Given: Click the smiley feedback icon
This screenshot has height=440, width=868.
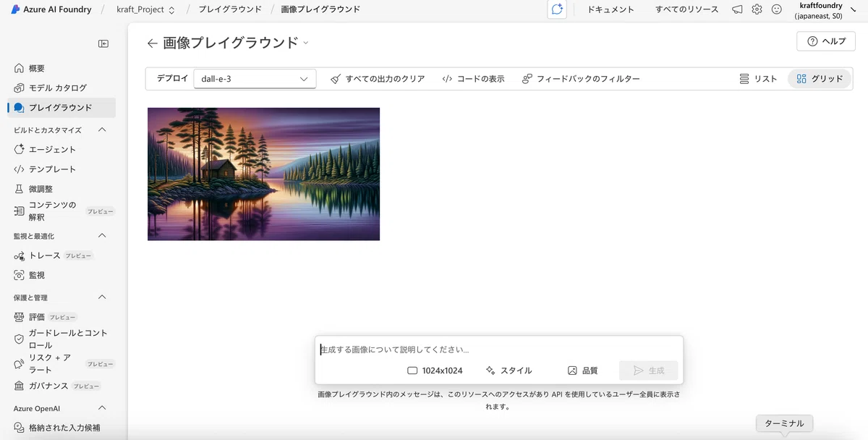Looking at the screenshot, I should [x=777, y=9].
